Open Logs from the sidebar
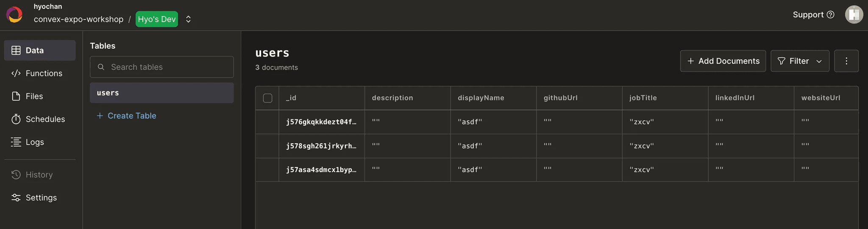The height and width of the screenshot is (229, 868). (x=34, y=142)
